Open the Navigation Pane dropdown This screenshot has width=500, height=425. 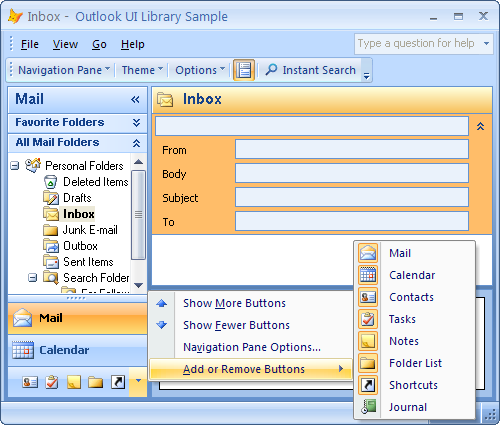64,70
